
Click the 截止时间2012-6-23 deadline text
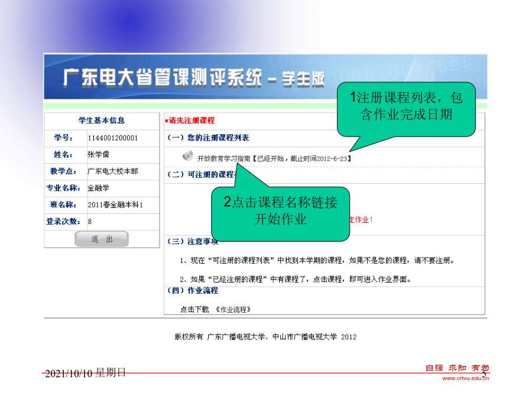tap(319, 158)
